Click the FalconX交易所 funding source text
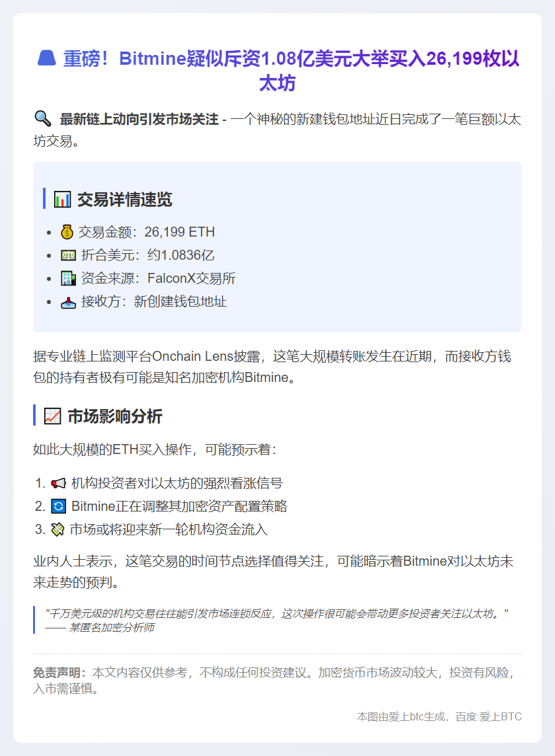 [191, 278]
